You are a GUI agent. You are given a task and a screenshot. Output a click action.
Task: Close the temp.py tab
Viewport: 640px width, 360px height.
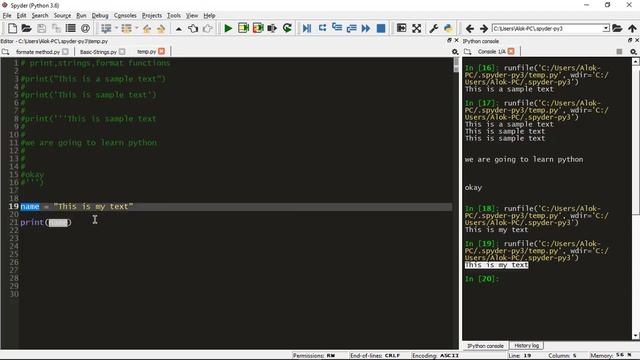coord(162,51)
